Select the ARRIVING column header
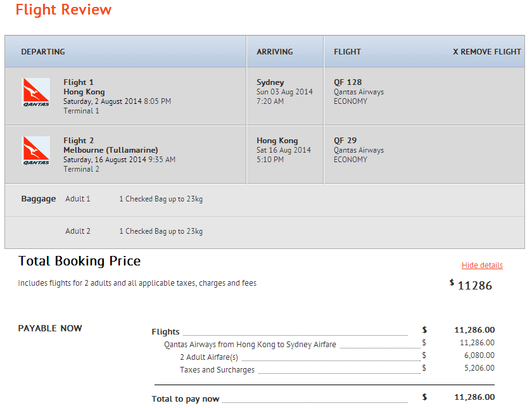532x408 pixels. 274,52
